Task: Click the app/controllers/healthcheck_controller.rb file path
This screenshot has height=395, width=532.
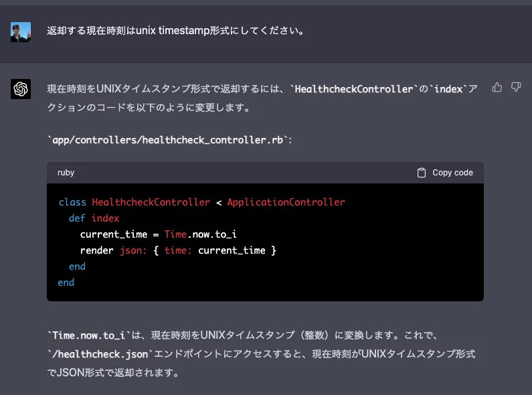Action: tap(170, 140)
